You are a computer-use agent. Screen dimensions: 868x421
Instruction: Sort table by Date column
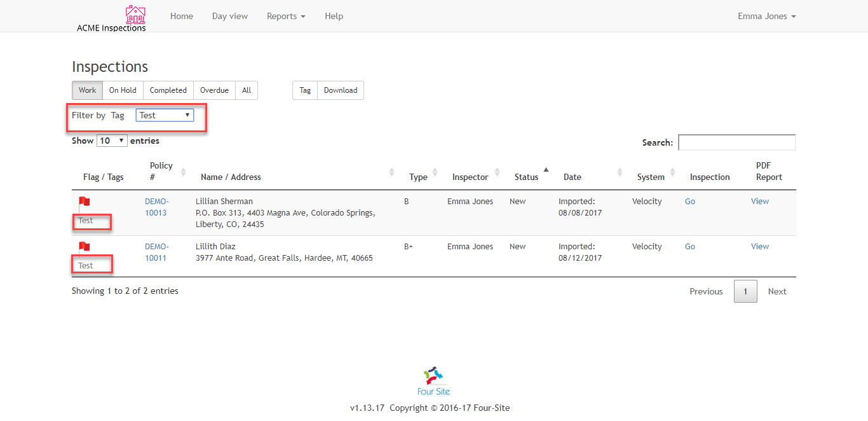(x=620, y=172)
